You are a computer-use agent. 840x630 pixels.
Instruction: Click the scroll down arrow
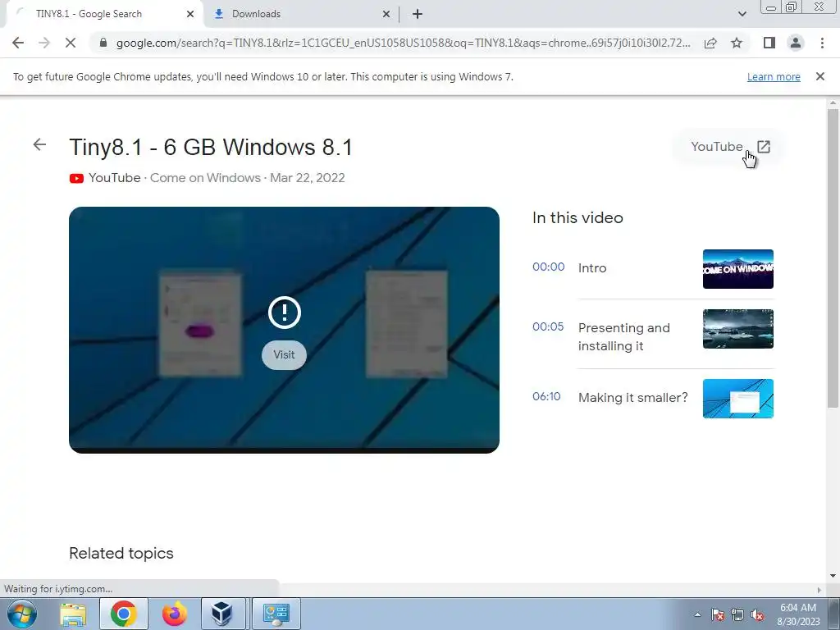833,576
